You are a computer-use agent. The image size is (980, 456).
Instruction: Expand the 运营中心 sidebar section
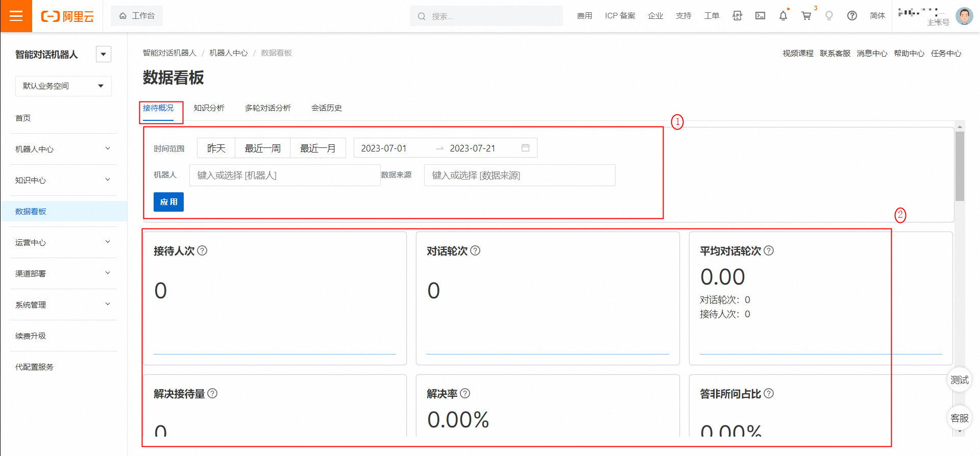pyautogui.click(x=63, y=242)
